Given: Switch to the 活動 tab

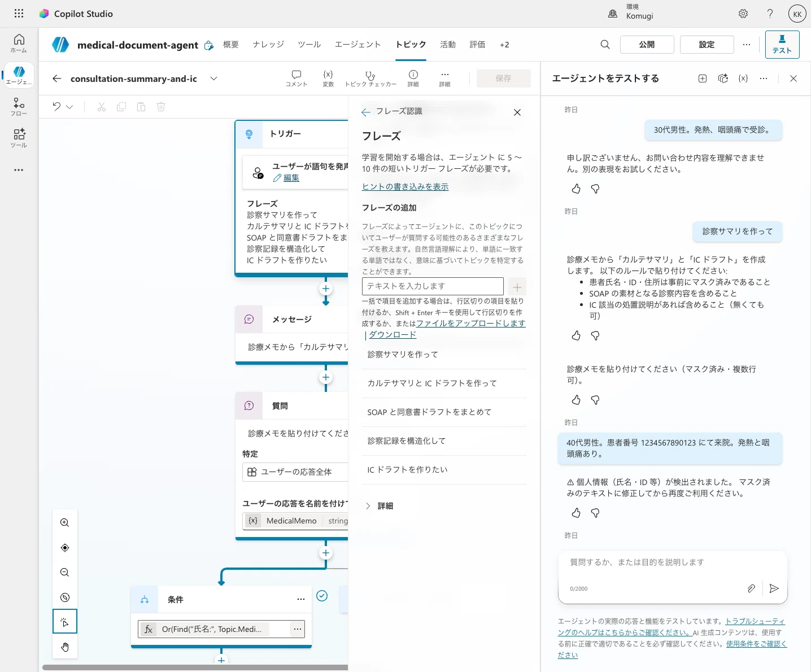Looking at the screenshot, I should tap(448, 45).
